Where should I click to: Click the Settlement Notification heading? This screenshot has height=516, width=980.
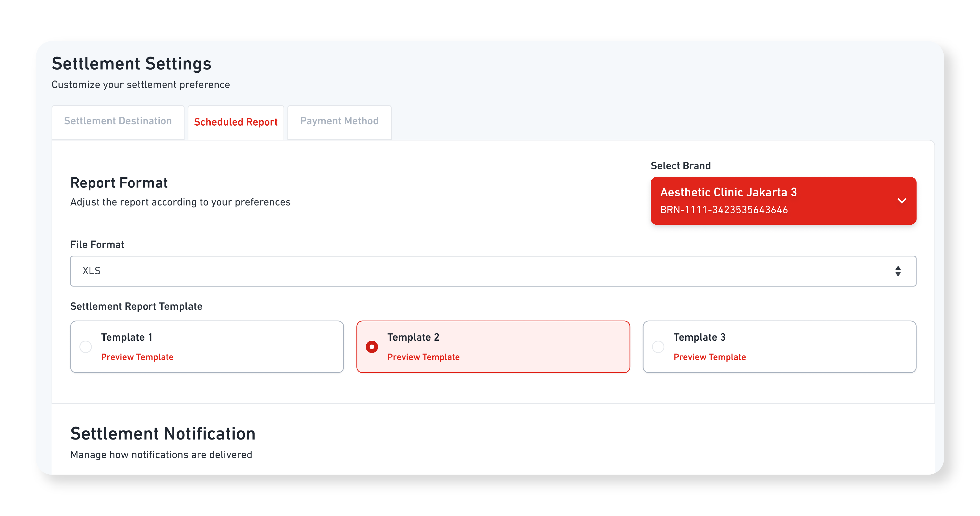tap(163, 434)
